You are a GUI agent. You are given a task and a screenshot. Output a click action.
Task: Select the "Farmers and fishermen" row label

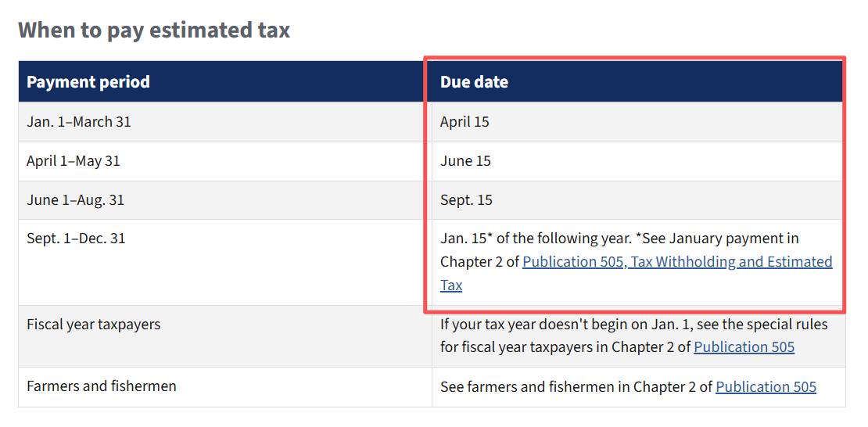tap(102, 386)
